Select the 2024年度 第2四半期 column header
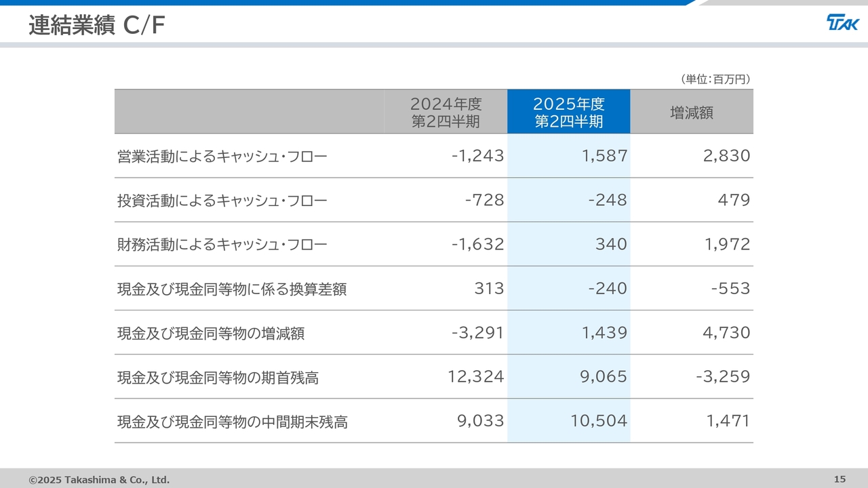This screenshot has width=868, height=488. [x=446, y=113]
